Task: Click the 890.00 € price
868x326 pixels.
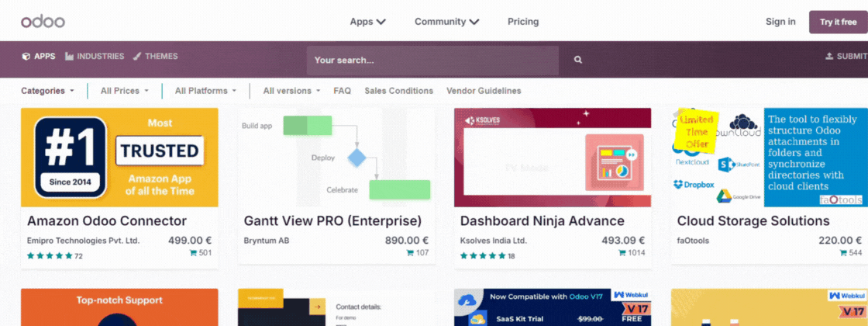Action: pyautogui.click(x=407, y=241)
